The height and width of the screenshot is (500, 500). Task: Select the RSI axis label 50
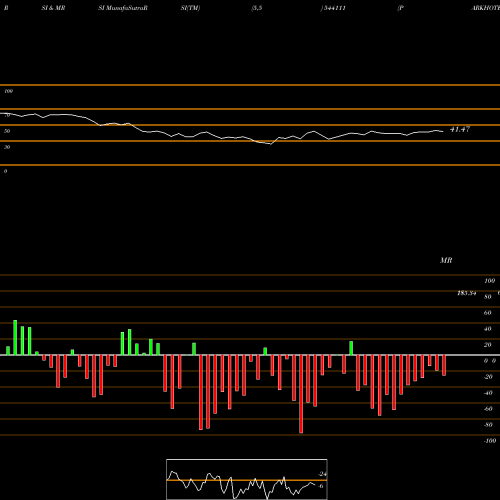[x=7, y=131]
